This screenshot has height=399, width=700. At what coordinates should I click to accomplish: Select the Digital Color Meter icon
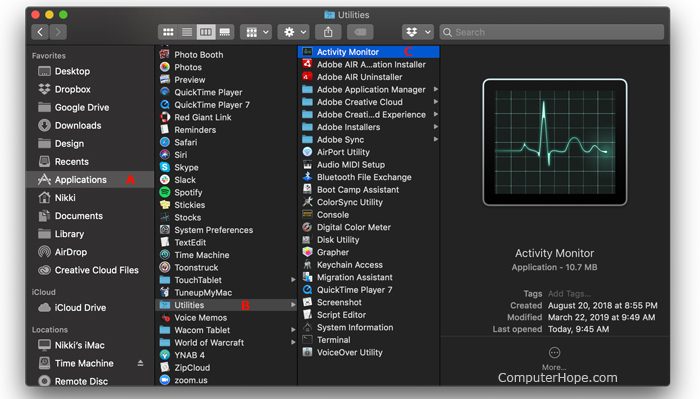307,227
